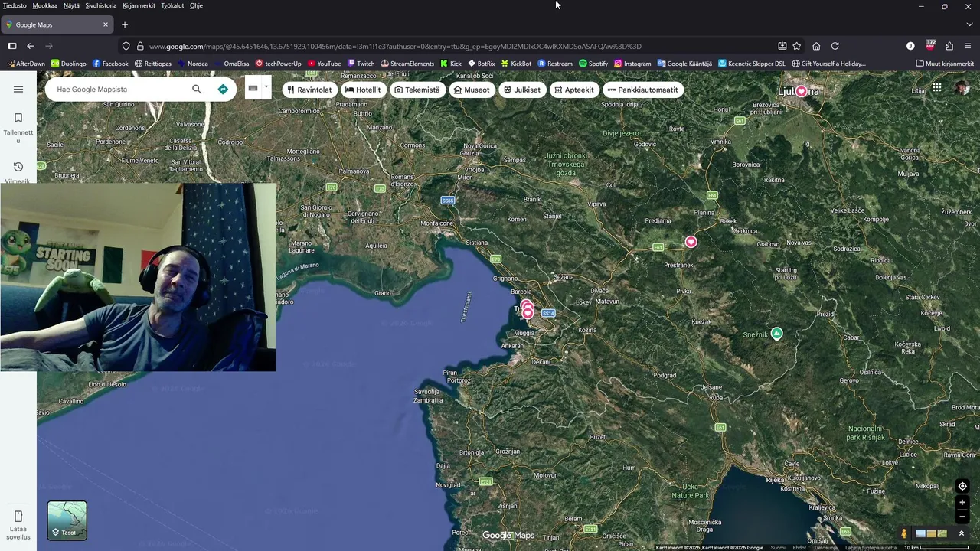980x551 pixels.
Task: Open the Työkalut menu
Action: 172,5
